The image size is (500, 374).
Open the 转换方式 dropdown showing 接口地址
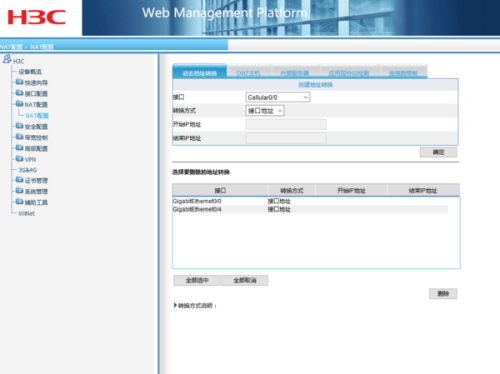coord(265,111)
